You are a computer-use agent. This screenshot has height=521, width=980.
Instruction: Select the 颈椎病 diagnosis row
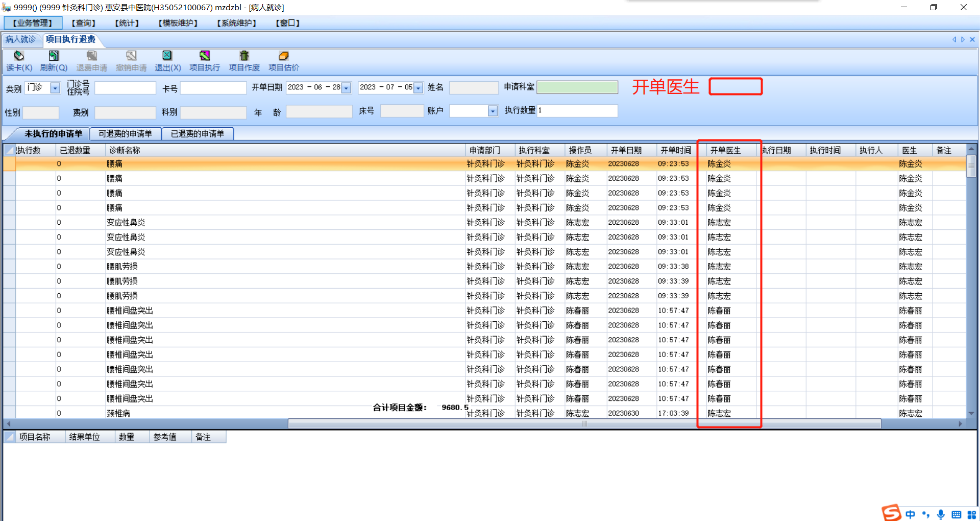click(485, 413)
